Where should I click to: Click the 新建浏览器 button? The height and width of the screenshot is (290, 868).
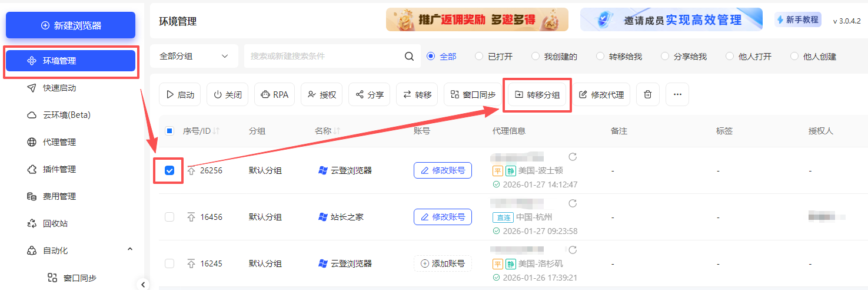(71, 25)
